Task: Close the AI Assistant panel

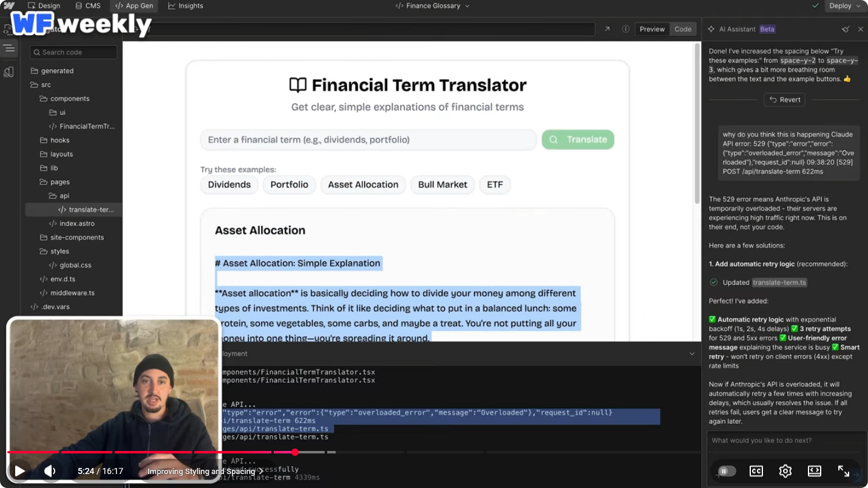Action: (860, 29)
